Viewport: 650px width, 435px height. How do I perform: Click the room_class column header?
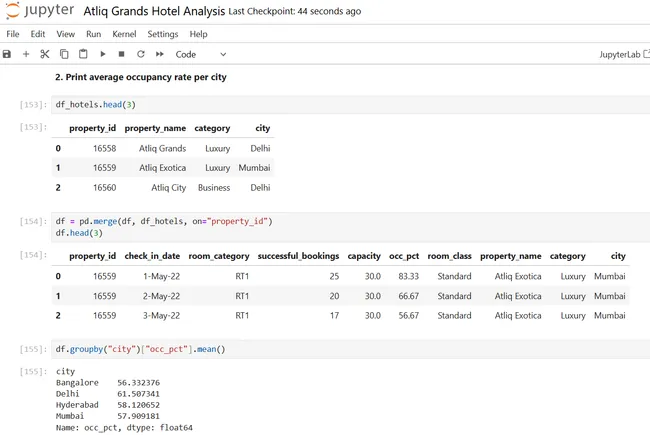pyautogui.click(x=449, y=256)
